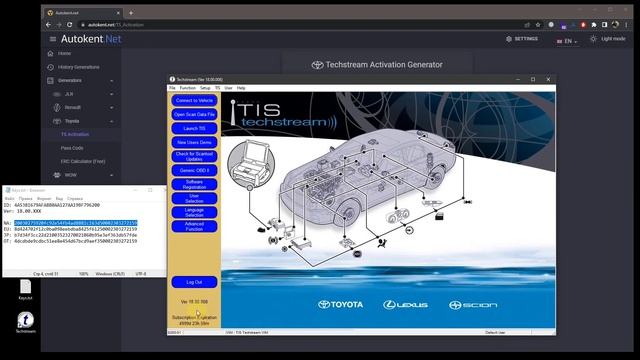640x360 pixels.
Task: Open the User menu in Techstream
Action: [x=228, y=88]
